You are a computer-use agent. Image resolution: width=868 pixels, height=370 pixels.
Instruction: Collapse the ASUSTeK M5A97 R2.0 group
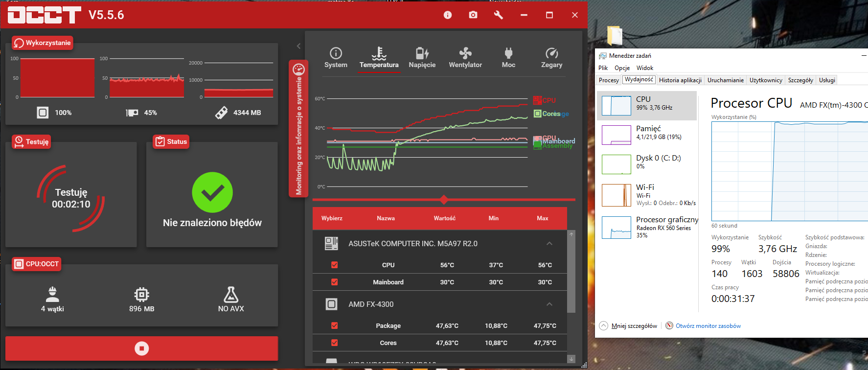tap(549, 243)
